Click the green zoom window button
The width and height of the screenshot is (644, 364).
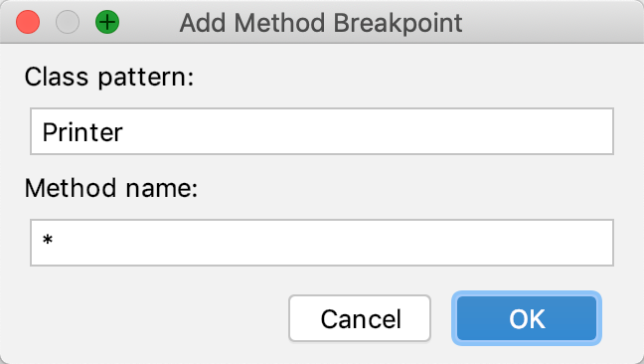click(x=107, y=22)
